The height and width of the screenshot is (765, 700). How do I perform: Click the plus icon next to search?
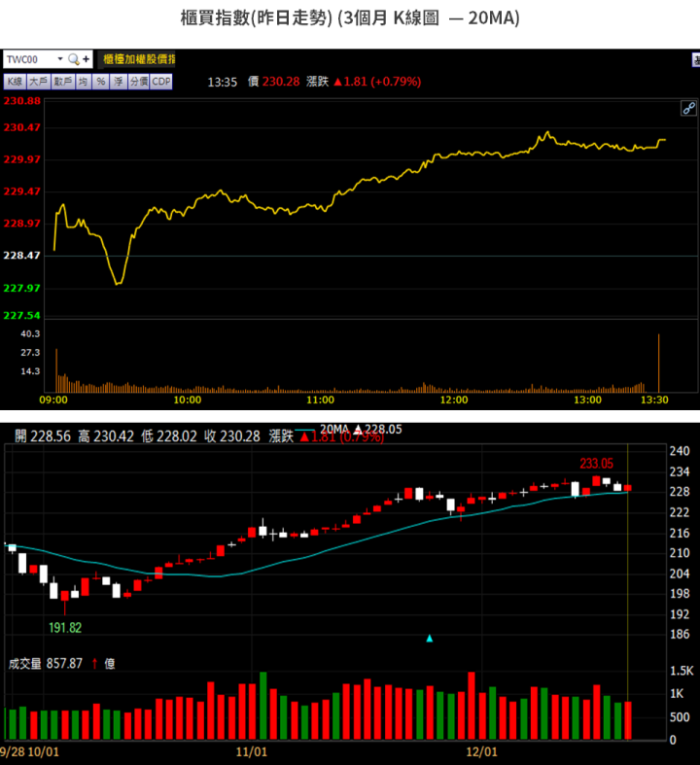86,59
